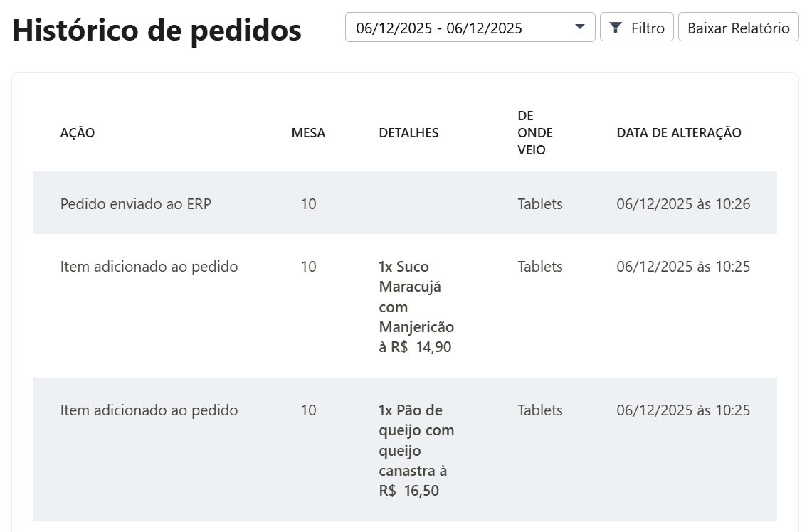Click the Suco Maracujá com Manjericão details
Viewport: 807px width, 532px height.
tap(416, 307)
